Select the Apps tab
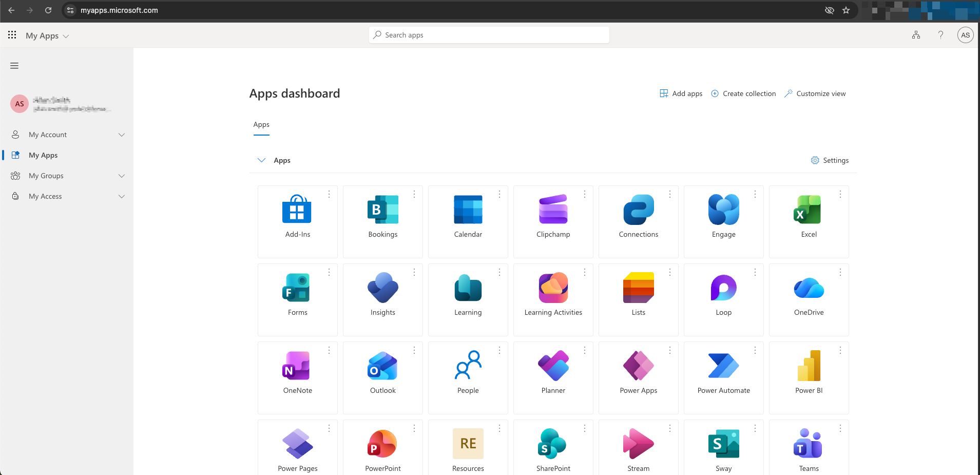Screen dimensions: 980x475 click(x=261, y=125)
